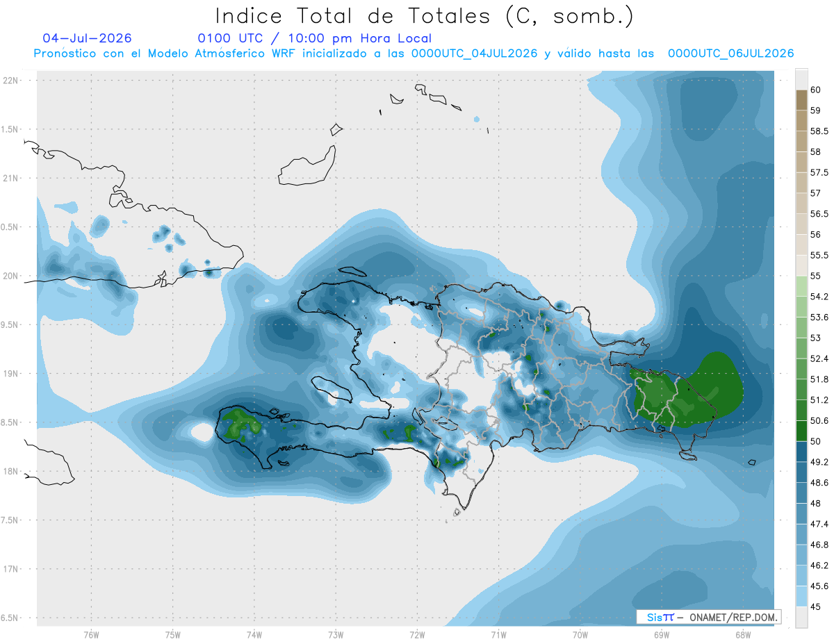
Task: Click the latitude label '18N'
Action: point(10,471)
